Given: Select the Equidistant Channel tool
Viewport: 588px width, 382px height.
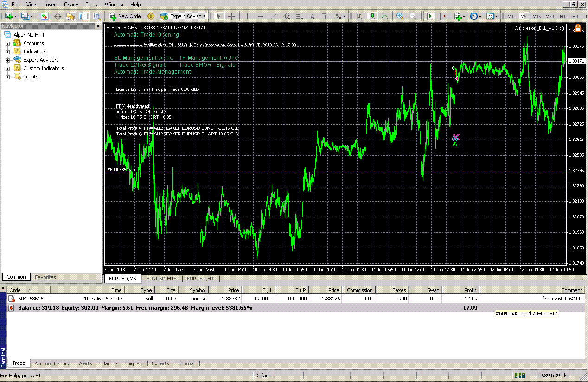Looking at the screenshot, I should (286, 16).
